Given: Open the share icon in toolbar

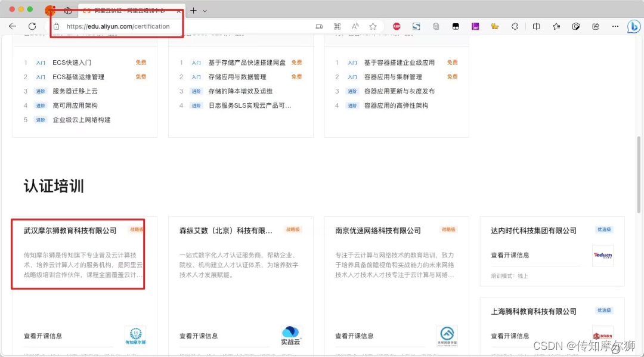Looking at the screenshot, I should point(596,26).
